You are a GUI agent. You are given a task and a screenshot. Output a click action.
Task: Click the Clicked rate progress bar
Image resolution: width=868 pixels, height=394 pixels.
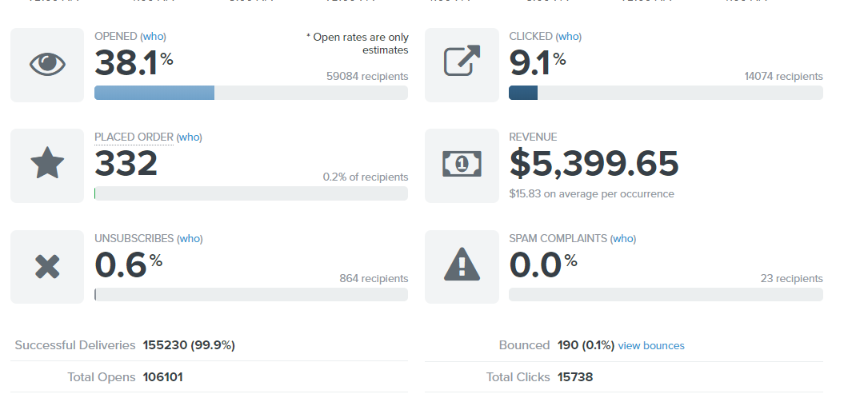665,93
